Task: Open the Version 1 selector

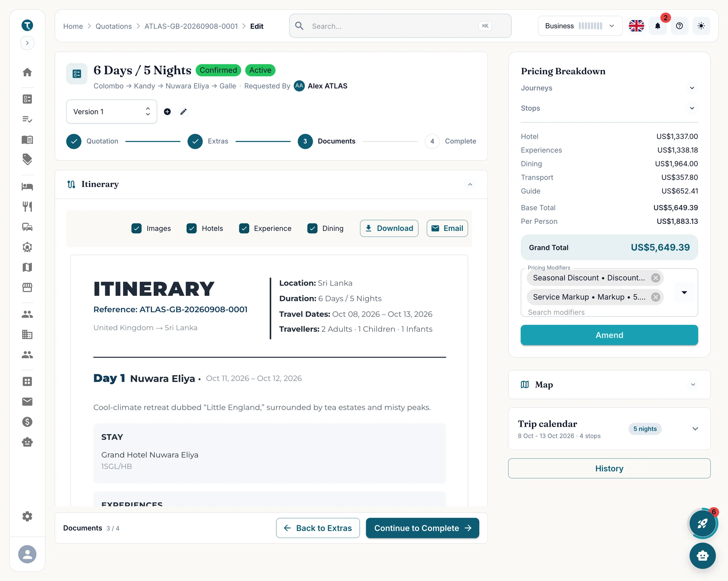Action: pyautogui.click(x=112, y=112)
